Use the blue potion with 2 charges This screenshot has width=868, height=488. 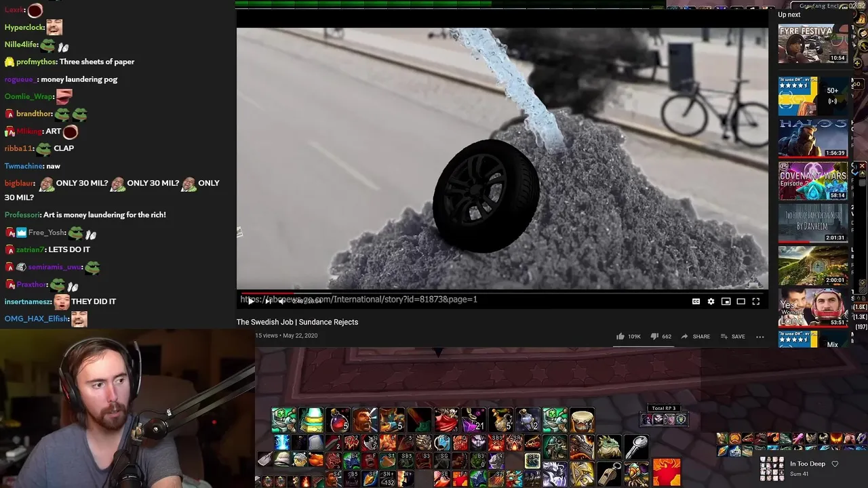(x=528, y=420)
